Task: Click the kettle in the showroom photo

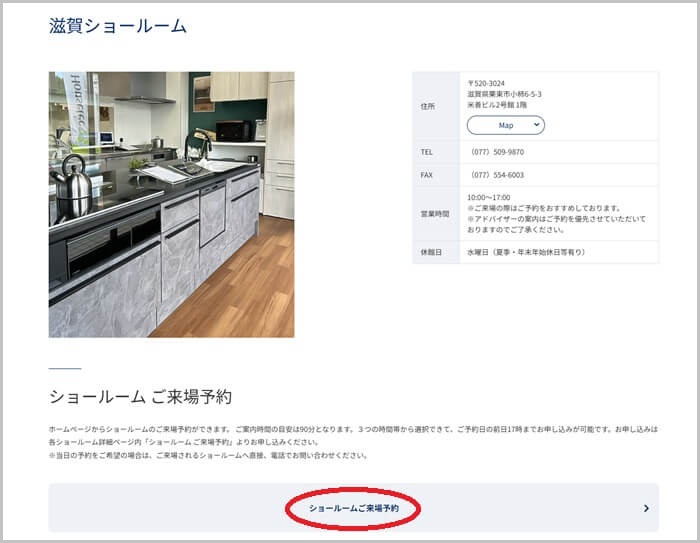Action: point(71,185)
